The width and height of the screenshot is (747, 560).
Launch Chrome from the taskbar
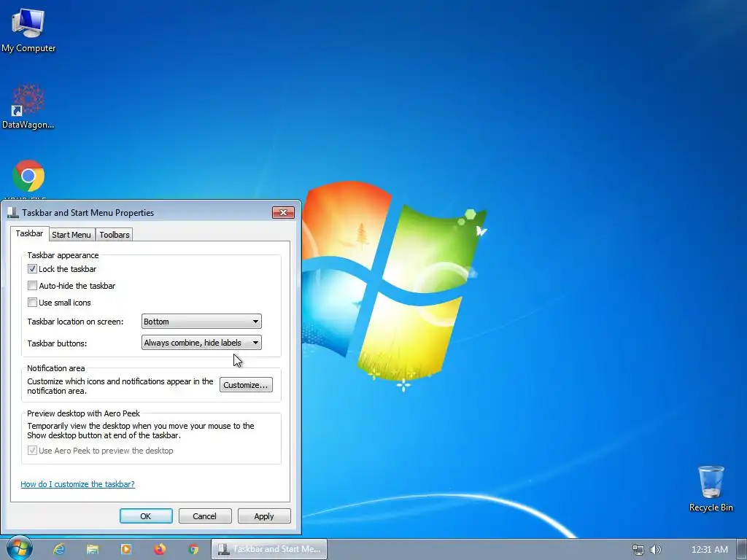tap(193, 549)
